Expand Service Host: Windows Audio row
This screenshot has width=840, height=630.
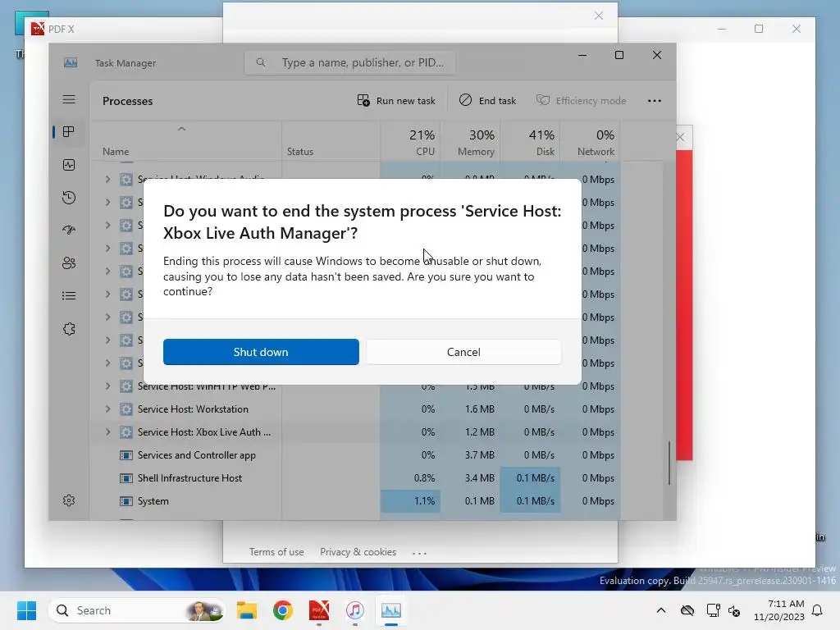[x=107, y=180]
